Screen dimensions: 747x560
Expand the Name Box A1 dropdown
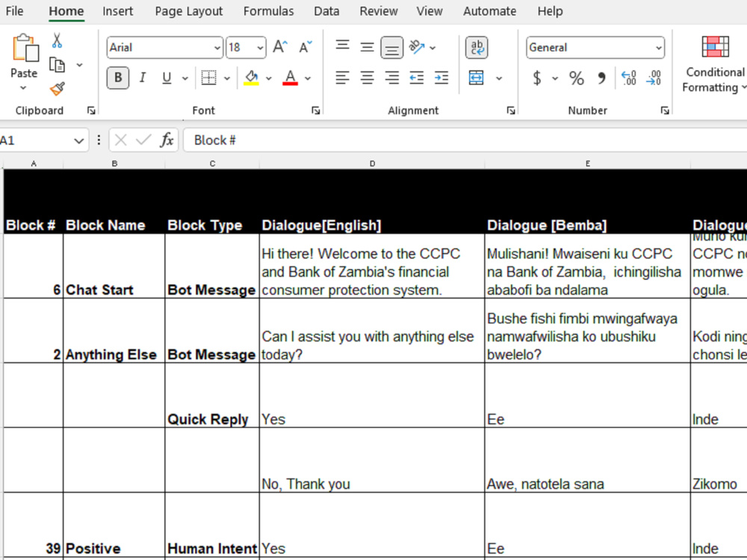click(x=78, y=140)
